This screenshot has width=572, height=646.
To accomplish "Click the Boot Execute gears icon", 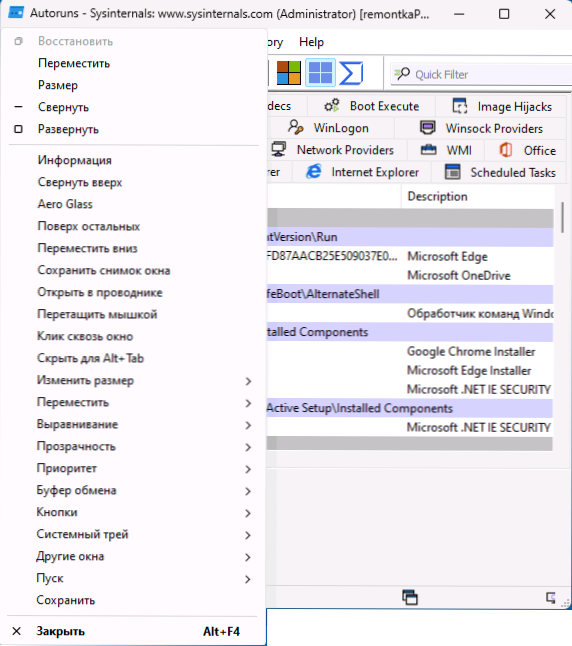I will (x=332, y=106).
